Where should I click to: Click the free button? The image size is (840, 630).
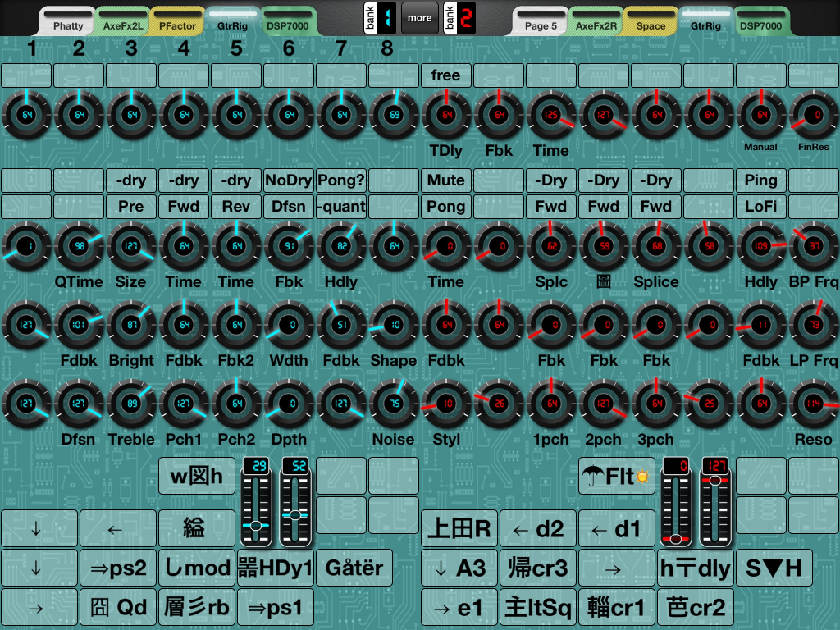445,75
